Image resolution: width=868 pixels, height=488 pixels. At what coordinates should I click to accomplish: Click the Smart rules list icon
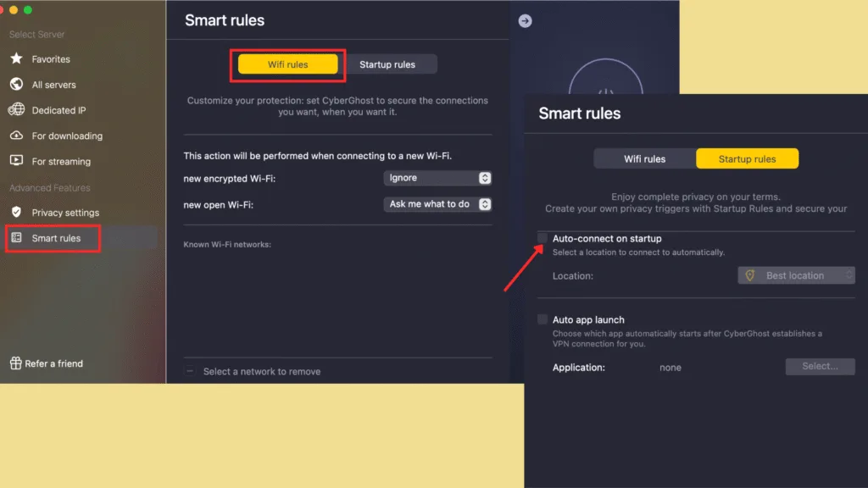[x=17, y=238]
